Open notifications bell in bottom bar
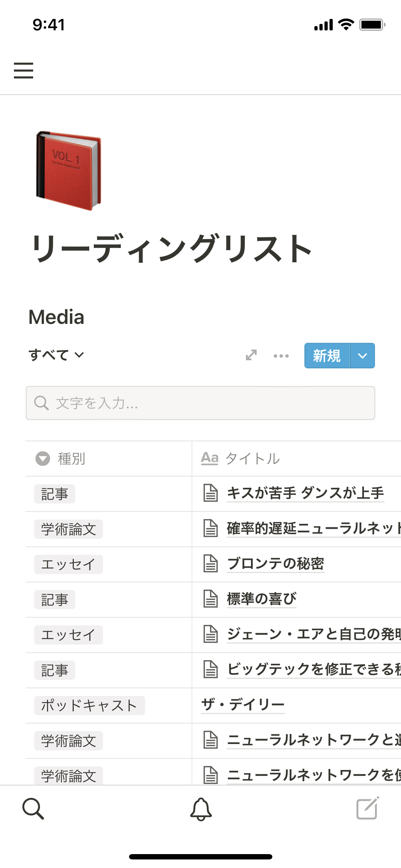The height and width of the screenshot is (868, 401). 201,809
